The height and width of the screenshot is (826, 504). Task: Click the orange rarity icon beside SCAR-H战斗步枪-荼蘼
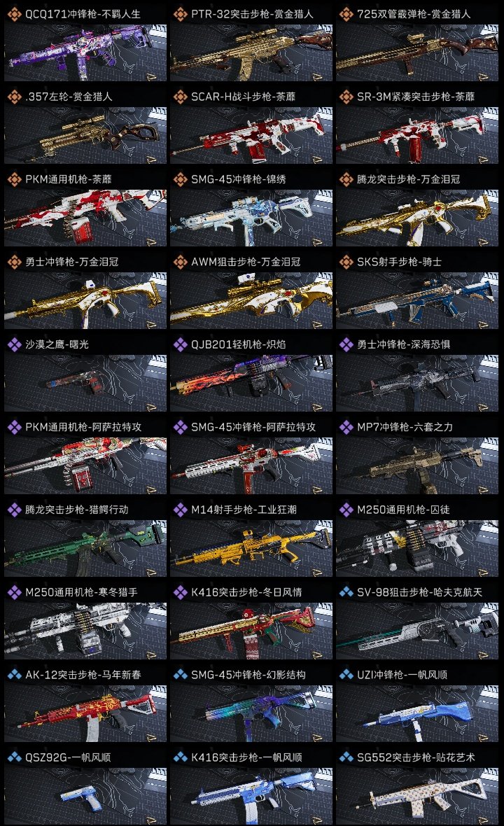click(x=180, y=97)
